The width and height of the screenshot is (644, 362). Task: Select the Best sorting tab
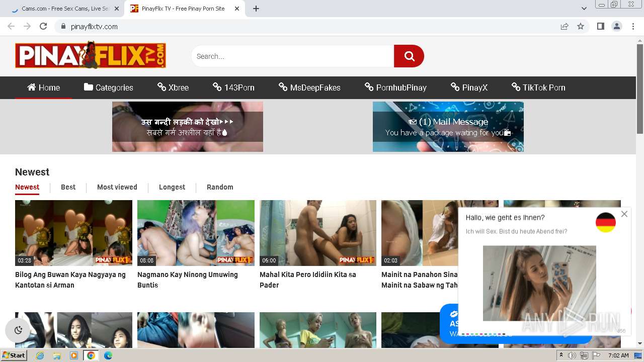(x=68, y=187)
